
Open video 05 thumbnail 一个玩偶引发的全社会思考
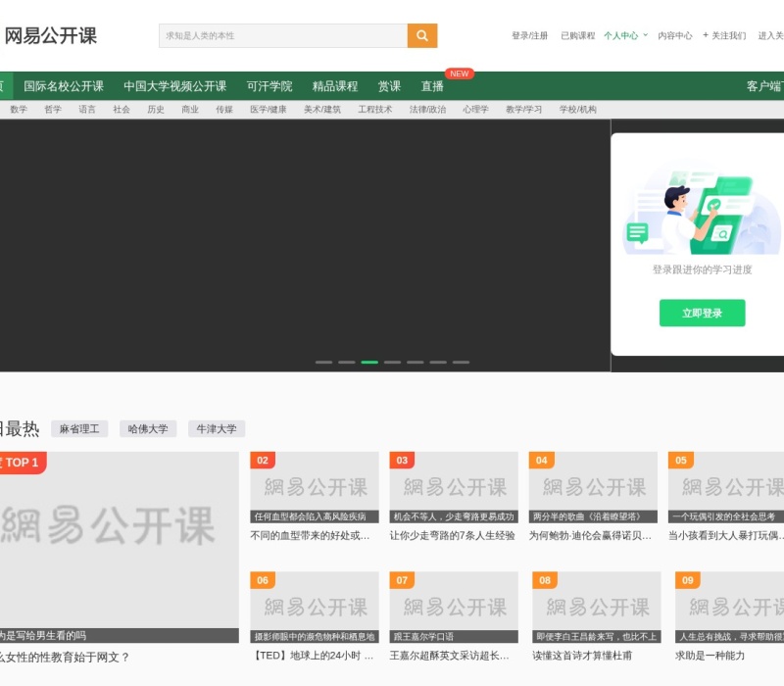726,487
